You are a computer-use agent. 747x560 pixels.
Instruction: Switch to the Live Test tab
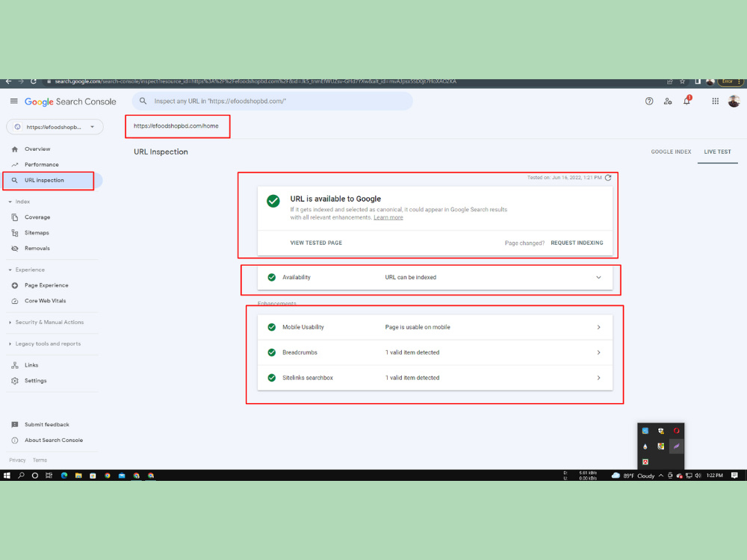tap(717, 152)
